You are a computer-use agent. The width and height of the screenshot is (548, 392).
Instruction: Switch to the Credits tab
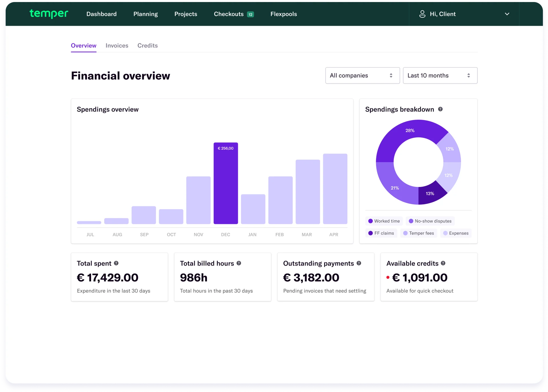148,46
